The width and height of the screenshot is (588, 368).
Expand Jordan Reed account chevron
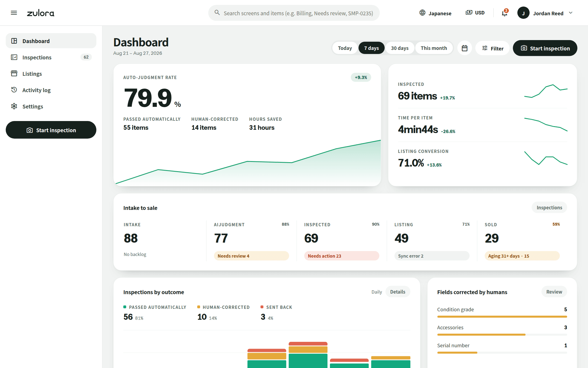[x=571, y=13]
